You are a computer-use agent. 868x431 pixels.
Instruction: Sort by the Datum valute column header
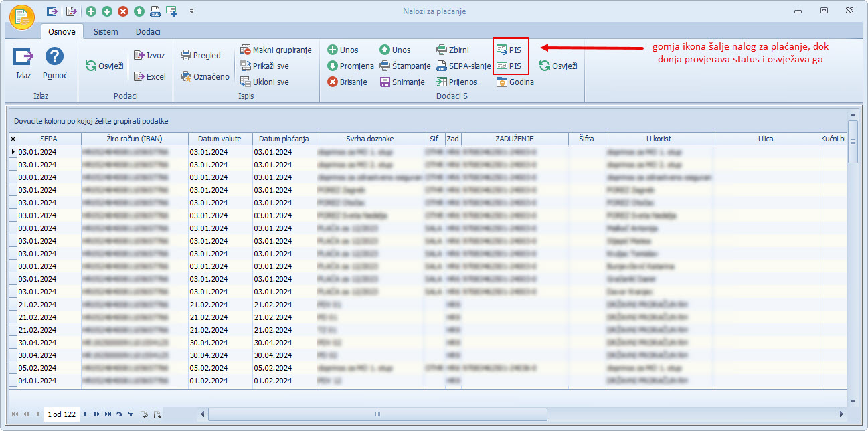tap(220, 139)
